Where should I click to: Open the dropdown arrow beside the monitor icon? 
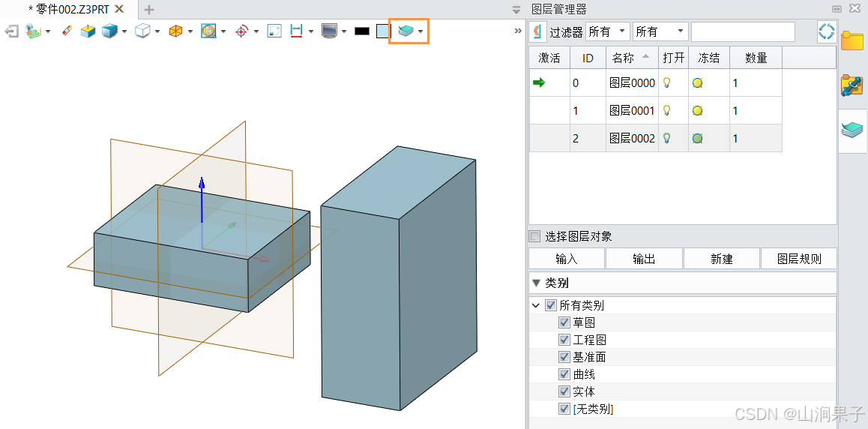(344, 31)
